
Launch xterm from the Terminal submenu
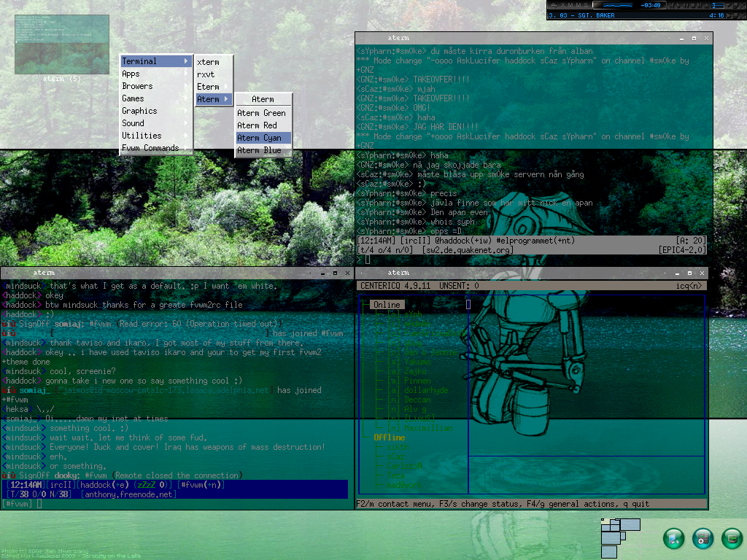[213, 62]
